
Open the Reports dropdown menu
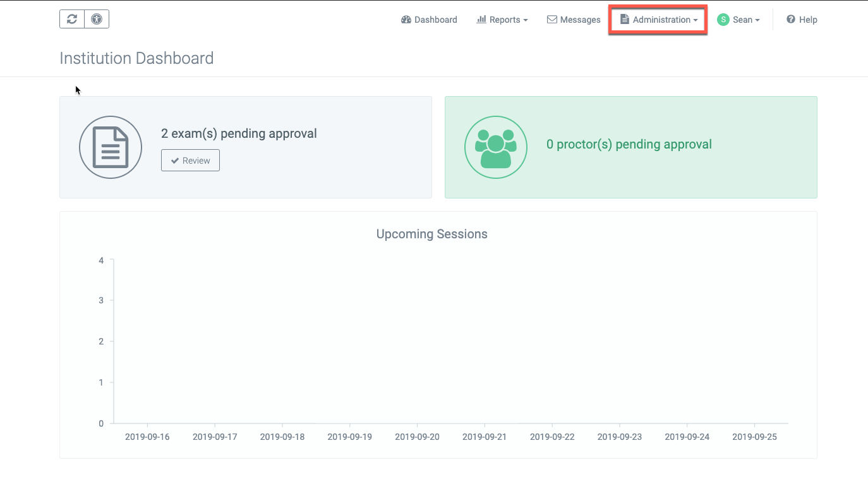coord(502,20)
